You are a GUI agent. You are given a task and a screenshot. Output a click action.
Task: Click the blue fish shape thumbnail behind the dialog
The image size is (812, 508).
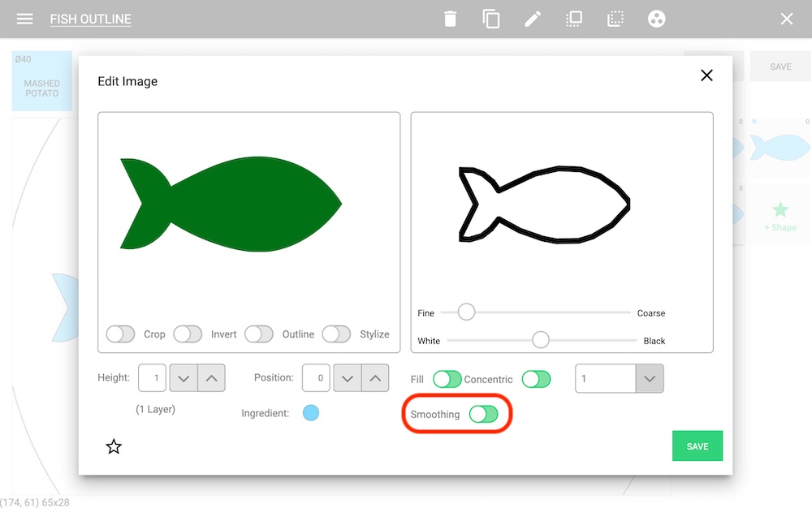pos(780,147)
